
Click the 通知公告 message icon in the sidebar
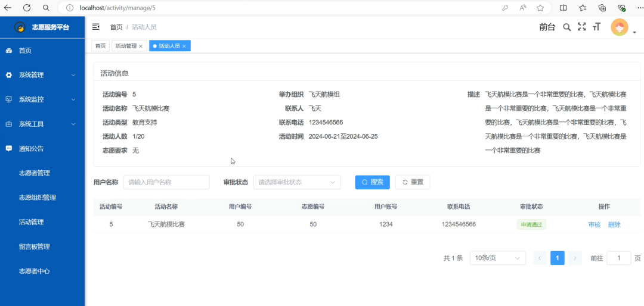(8, 148)
